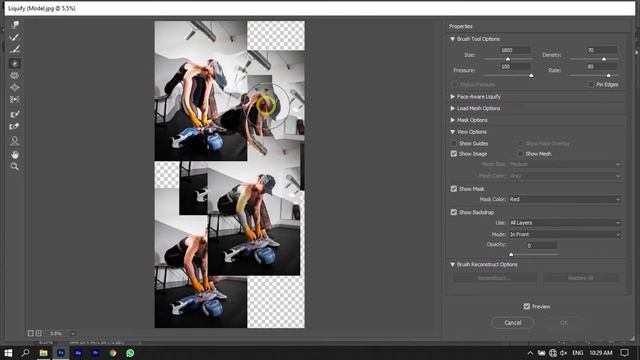Click the Density slider handle
Screen dimensions: 640x360
[x=604, y=59]
